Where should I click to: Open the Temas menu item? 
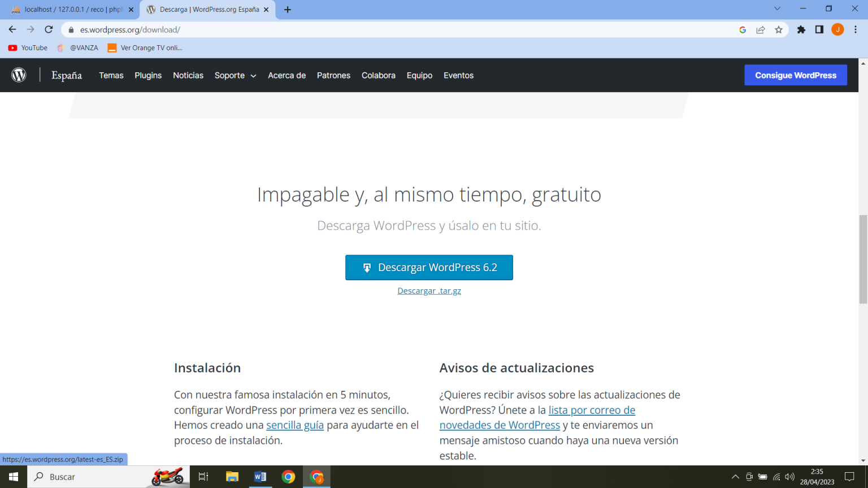coord(111,75)
